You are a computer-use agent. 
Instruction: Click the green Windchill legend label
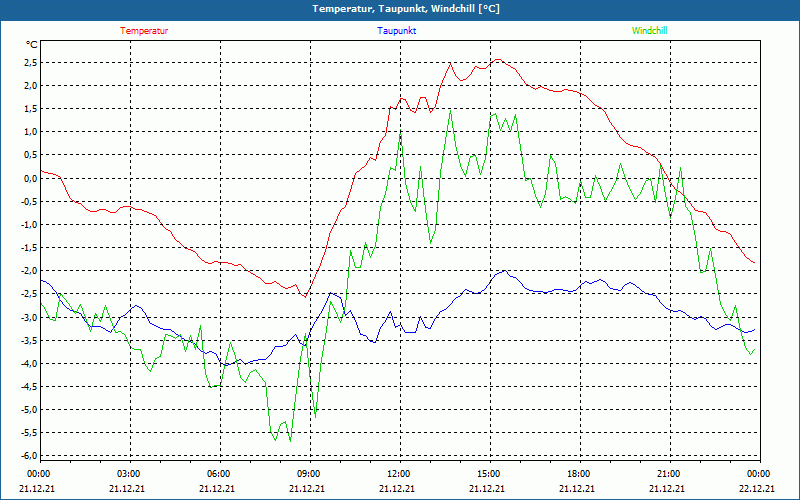click(649, 31)
